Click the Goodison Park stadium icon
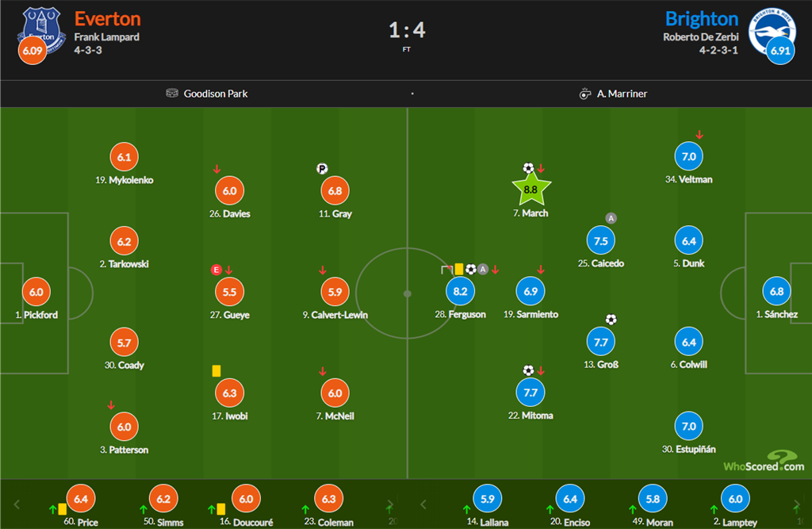The image size is (812, 529). [x=172, y=94]
